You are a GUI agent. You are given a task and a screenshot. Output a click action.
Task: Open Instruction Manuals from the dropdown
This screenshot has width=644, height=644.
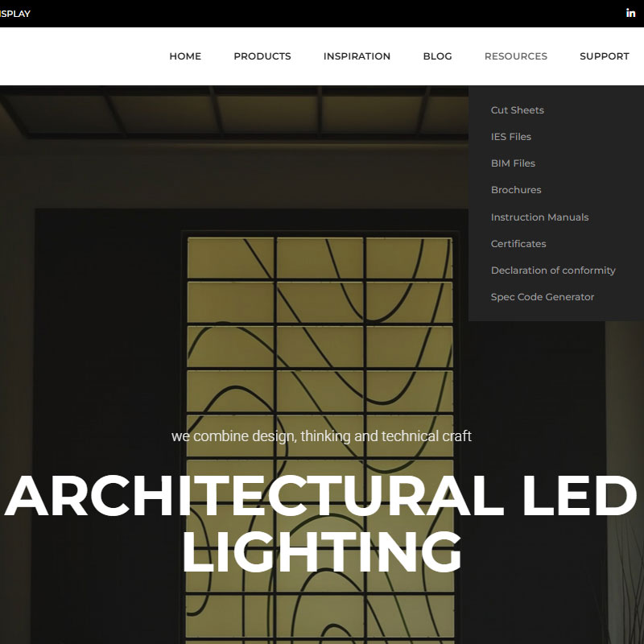[x=539, y=217]
